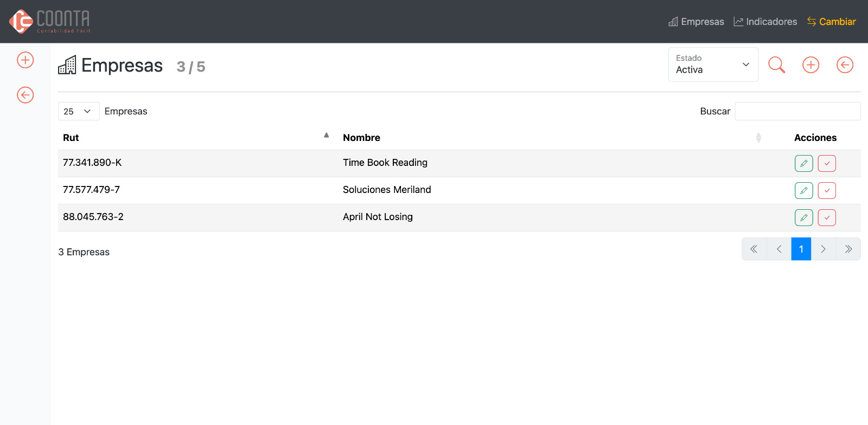The width and height of the screenshot is (868, 425).
Task: Go back using header arrow icon
Action: [845, 65]
